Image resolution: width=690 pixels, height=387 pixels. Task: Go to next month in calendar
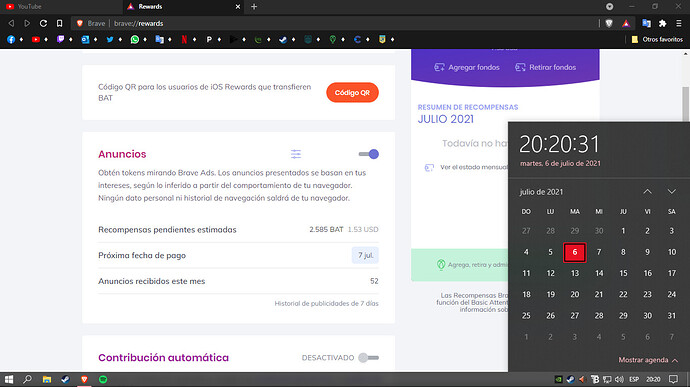coord(672,192)
